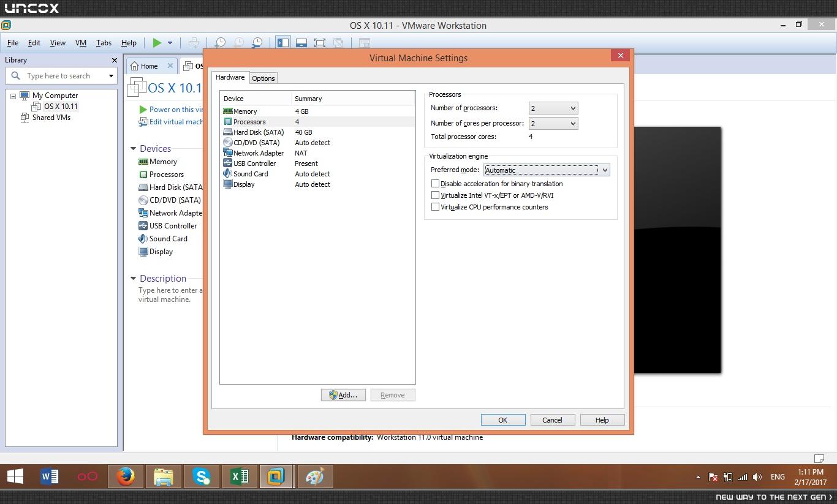
Task: Toggle the thumbnail bar toolbar icon
Action: [301, 43]
